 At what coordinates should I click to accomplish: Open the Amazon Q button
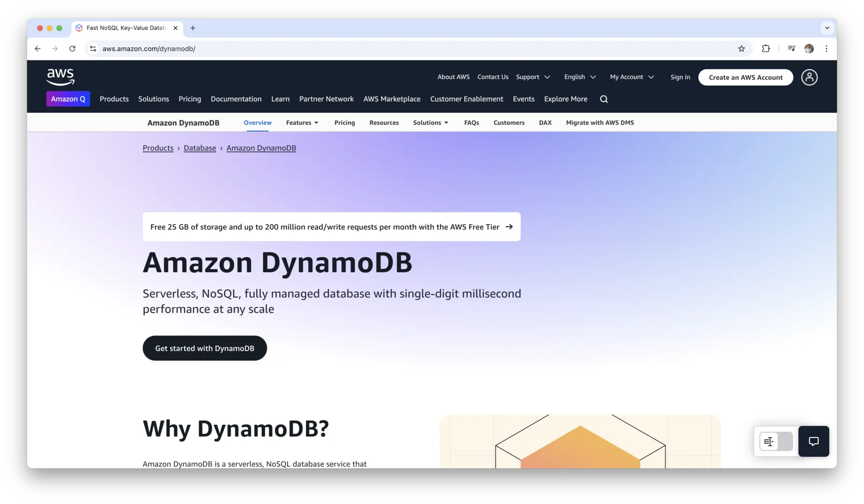[x=68, y=99]
